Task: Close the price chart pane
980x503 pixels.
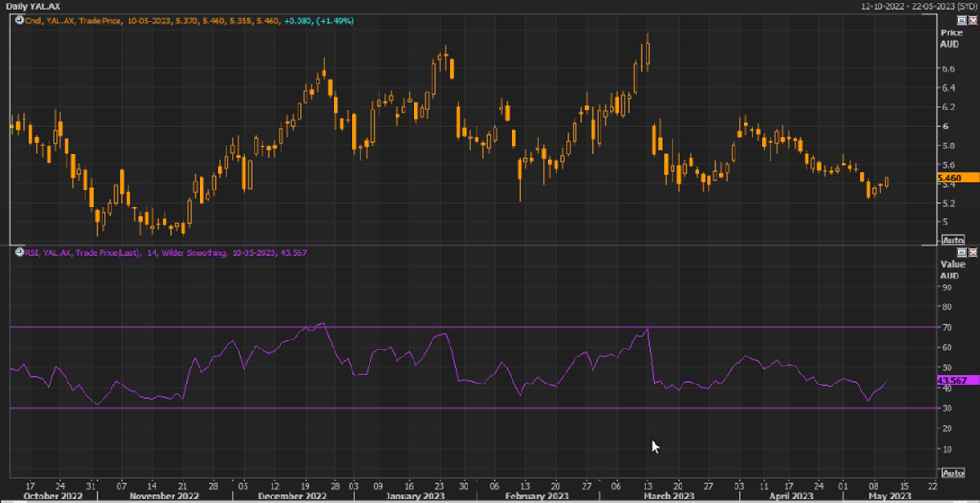Action: click(973, 20)
